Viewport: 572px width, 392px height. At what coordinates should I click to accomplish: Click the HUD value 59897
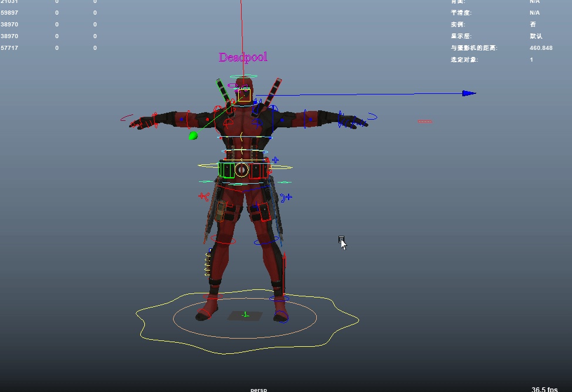9,12
